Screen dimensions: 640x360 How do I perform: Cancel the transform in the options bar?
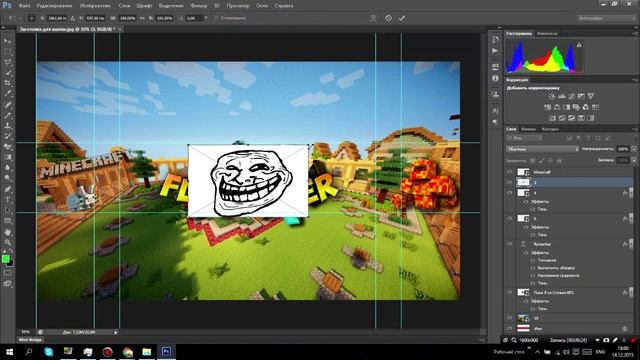pos(388,18)
